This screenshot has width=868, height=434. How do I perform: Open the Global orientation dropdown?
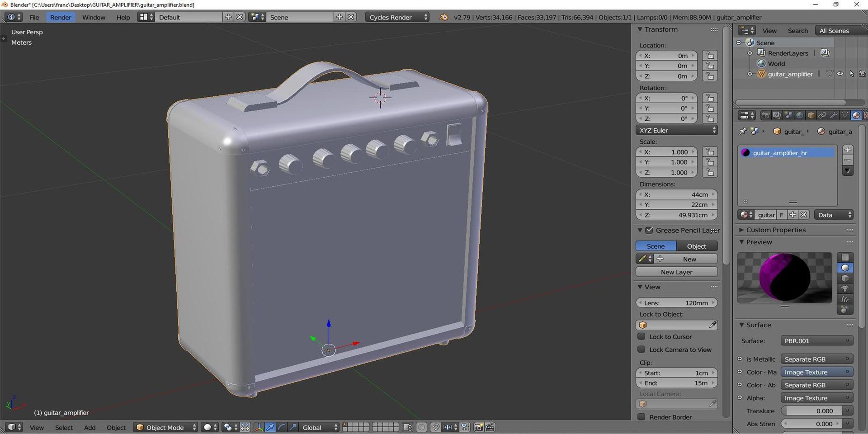(320, 427)
